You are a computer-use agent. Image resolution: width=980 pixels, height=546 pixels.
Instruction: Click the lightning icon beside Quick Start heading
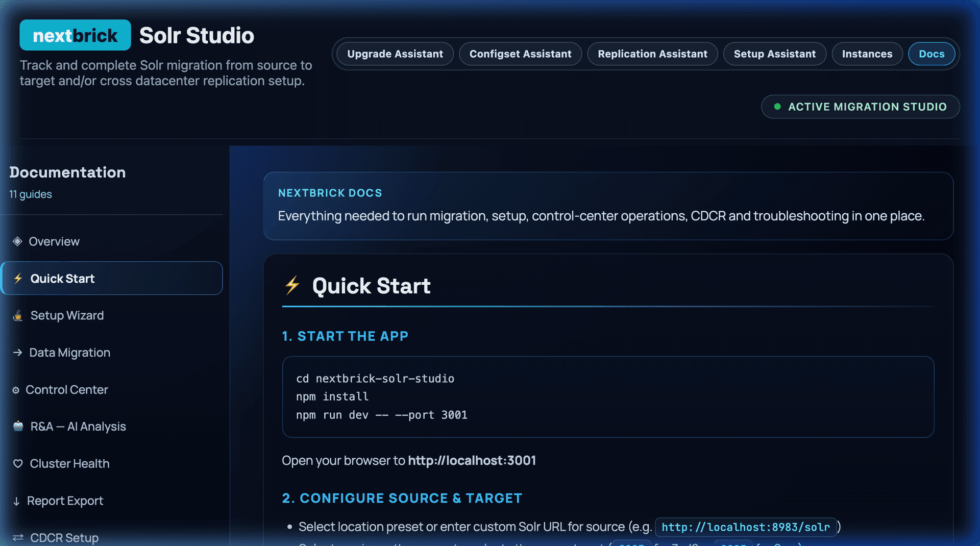pos(292,285)
